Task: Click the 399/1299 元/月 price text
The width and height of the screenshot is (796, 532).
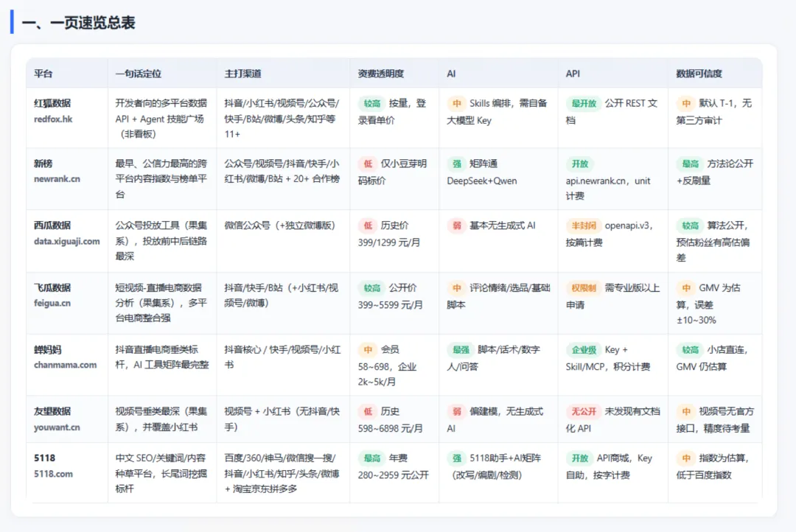Action: (x=389, y=242)
